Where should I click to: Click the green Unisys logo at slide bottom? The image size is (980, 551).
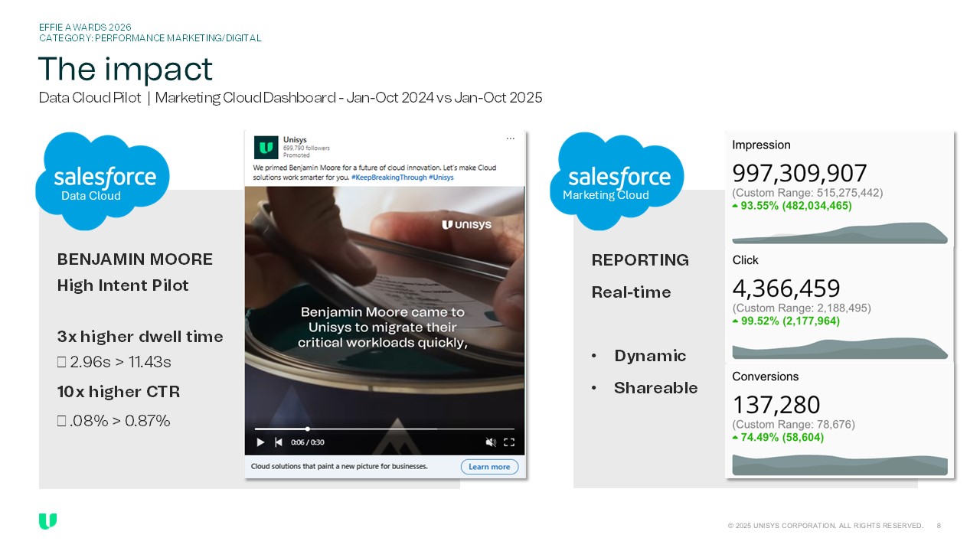pos(47,521)
